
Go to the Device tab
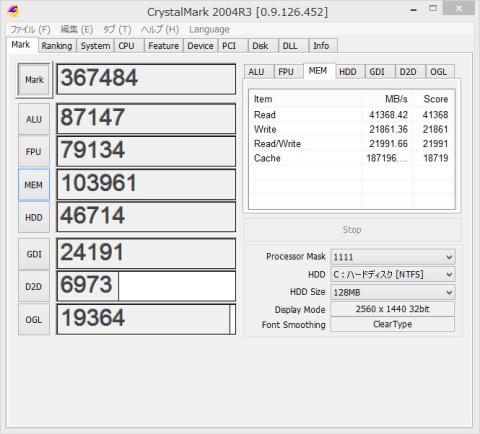tap(200, 46)
